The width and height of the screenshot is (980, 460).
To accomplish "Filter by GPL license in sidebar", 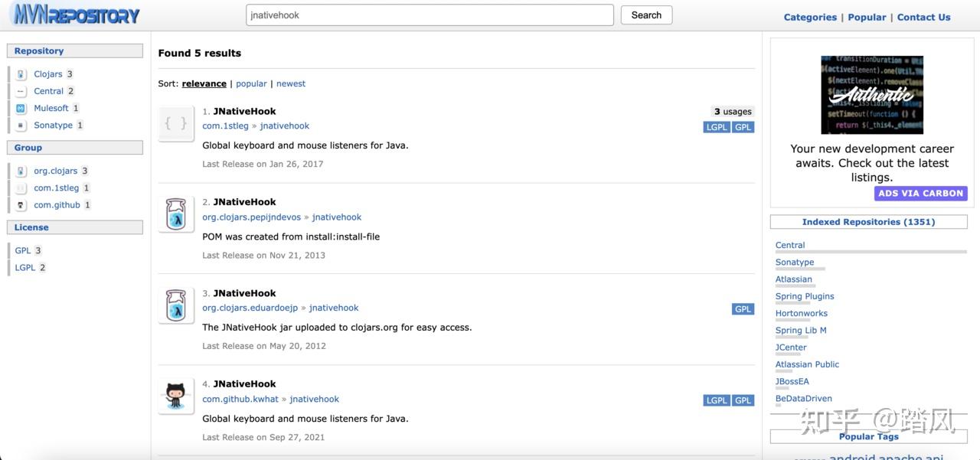I will click(23, 250).
